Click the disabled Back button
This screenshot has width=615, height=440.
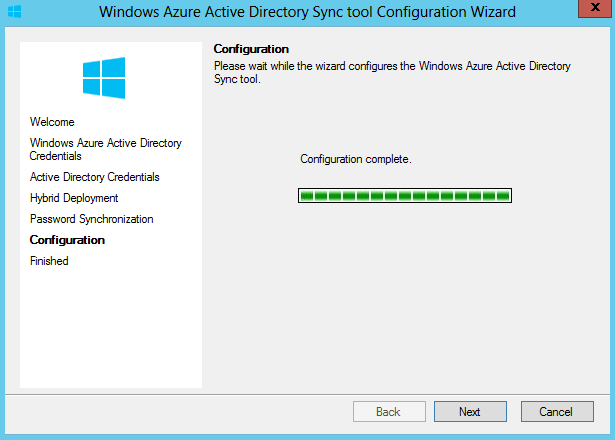[389, 411]
